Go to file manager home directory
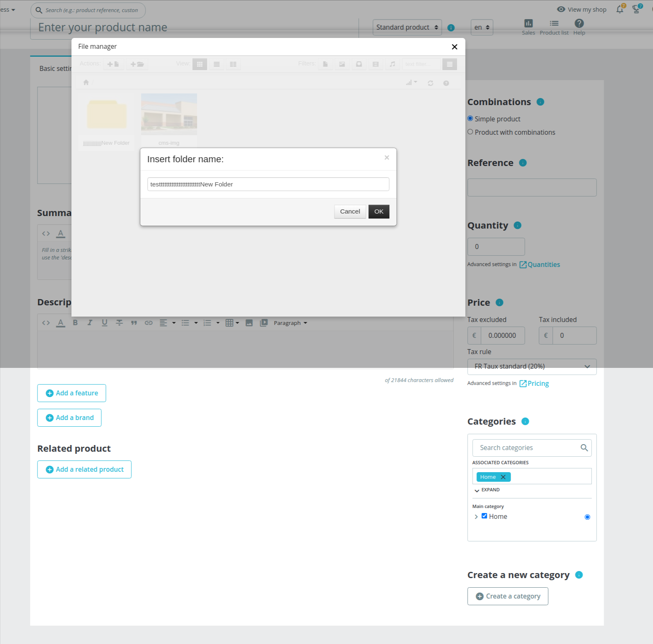The height and width of the screenshot is (644, 653). (x=86, y=82)
